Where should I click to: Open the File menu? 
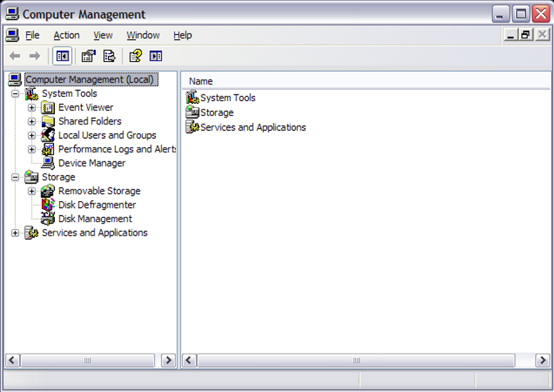32,36
